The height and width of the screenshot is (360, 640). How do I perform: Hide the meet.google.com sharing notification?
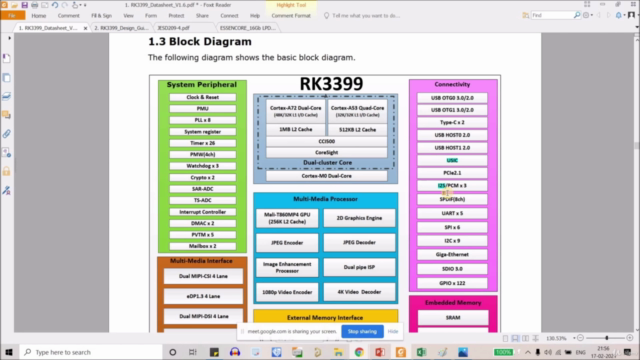click(393, 331)
